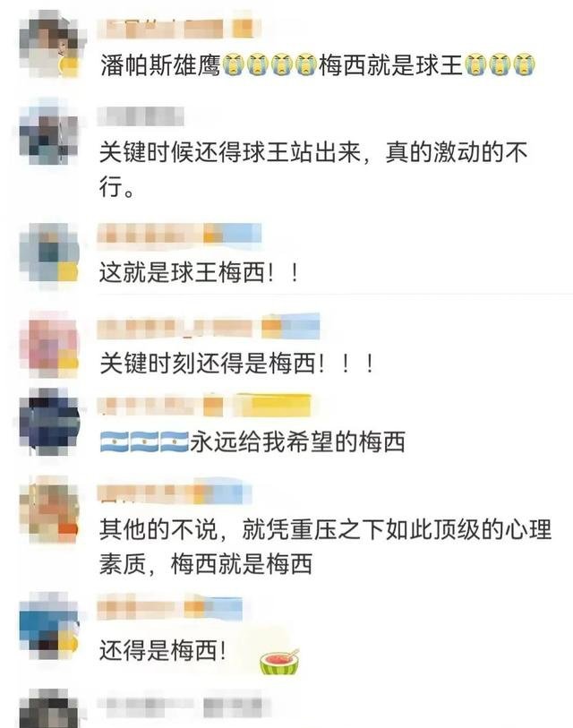Click dark avatar of the bottom partial comment
Screen dimensions: 573x728
(x=49, y=709)
